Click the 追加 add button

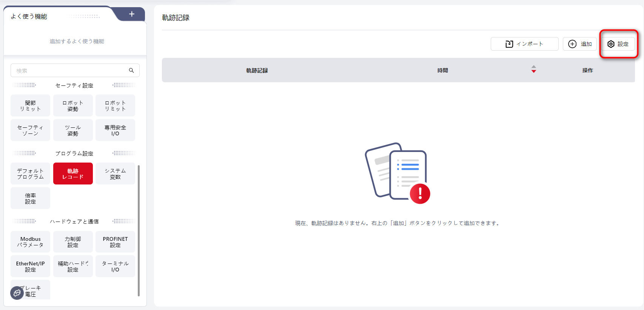coord(579,44)
